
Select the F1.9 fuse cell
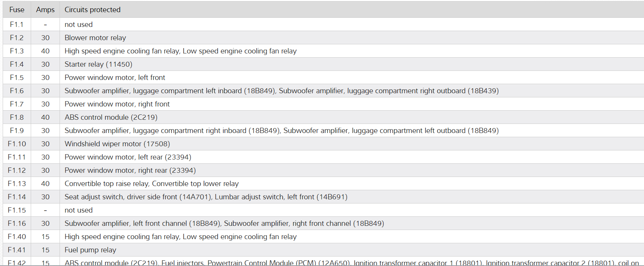tap(17, 131)
